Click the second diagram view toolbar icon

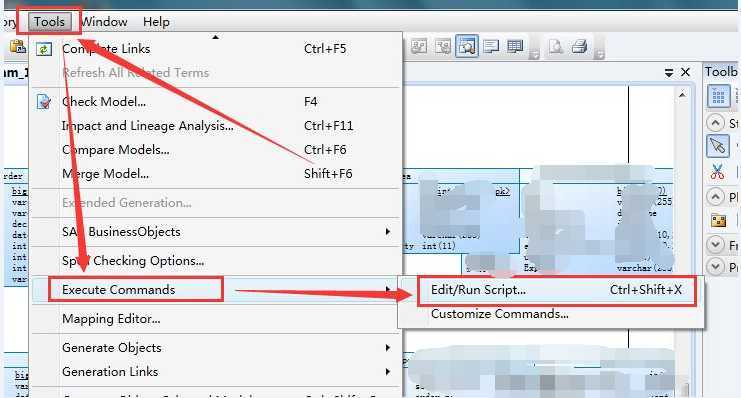[x=443, y=46]
